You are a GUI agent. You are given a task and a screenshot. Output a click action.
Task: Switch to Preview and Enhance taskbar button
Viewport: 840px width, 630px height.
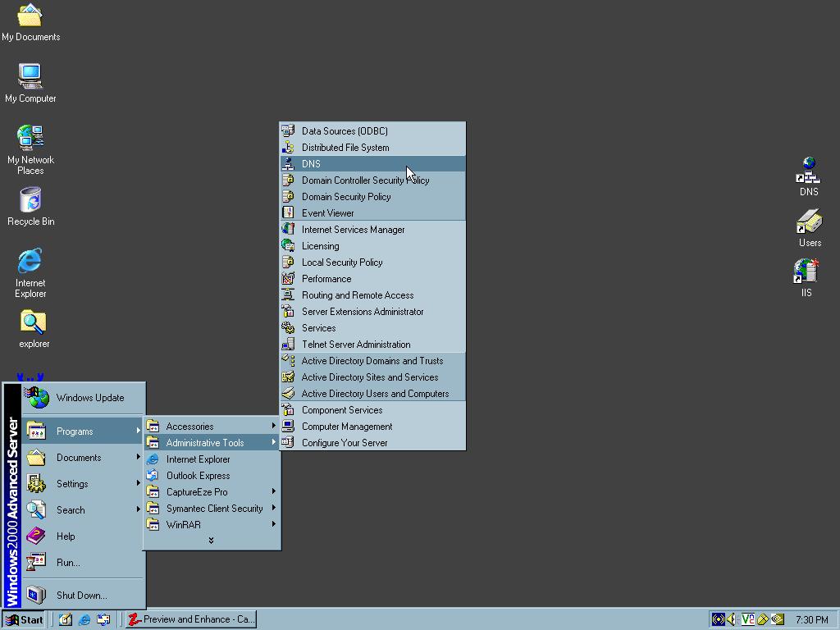coord(191,620)
